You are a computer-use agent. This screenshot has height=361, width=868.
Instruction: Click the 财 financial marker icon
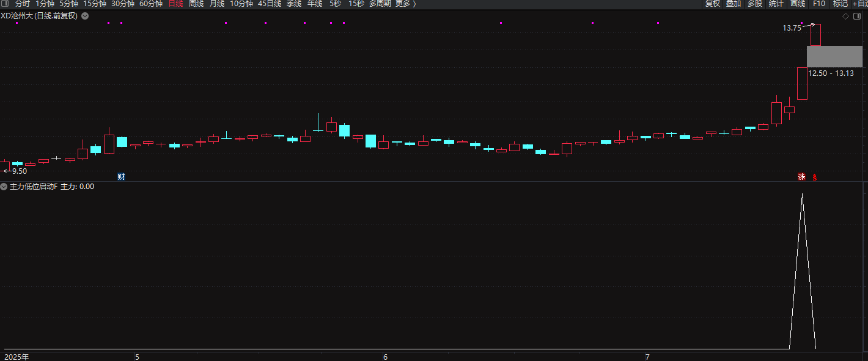pos(121,177)
